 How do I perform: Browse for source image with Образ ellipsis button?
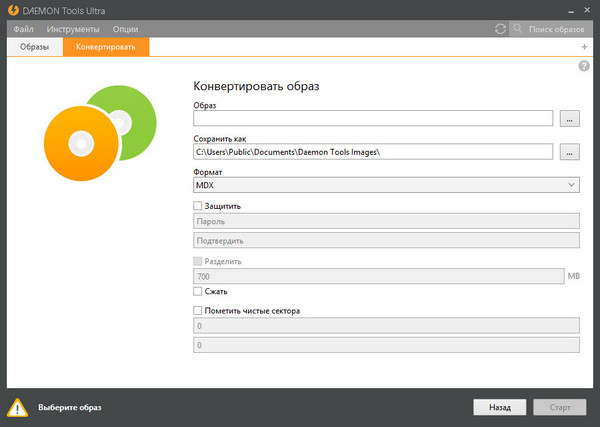click(570, 119)
